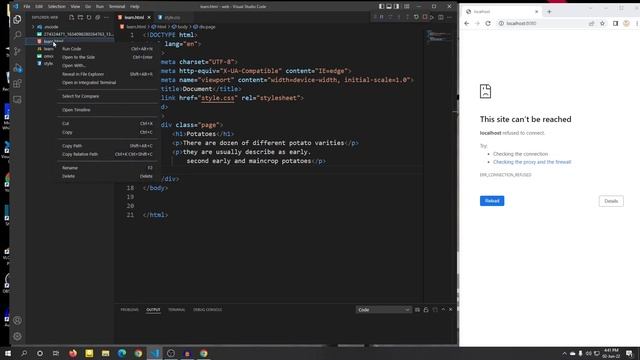Open the Extensions view in the activity bar
Image resolution: width=640 pixels, height=360 pixels.
pyautogui.click(x=17, y=84)
